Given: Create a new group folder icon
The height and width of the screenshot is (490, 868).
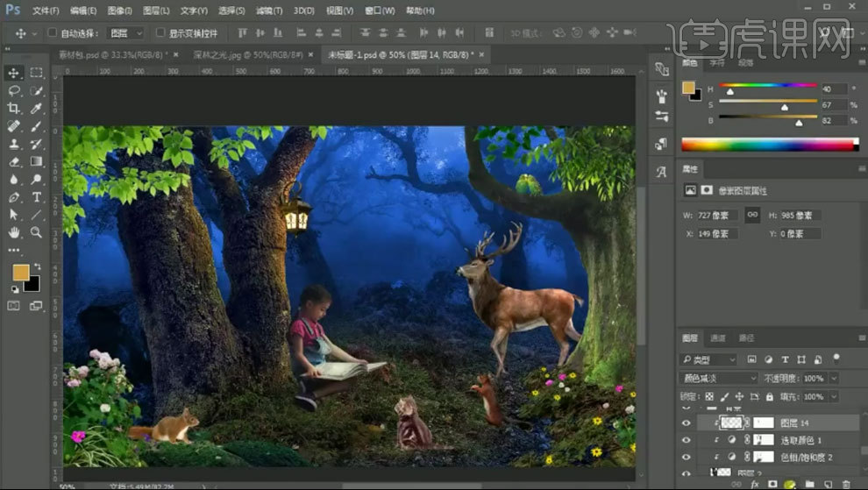Looking at the screenshot, I should click(809, 484).
